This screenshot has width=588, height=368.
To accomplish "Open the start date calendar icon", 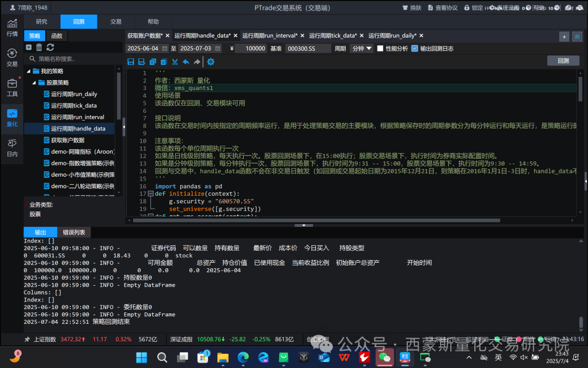I will pyautogui.click(x=164, y=49).
